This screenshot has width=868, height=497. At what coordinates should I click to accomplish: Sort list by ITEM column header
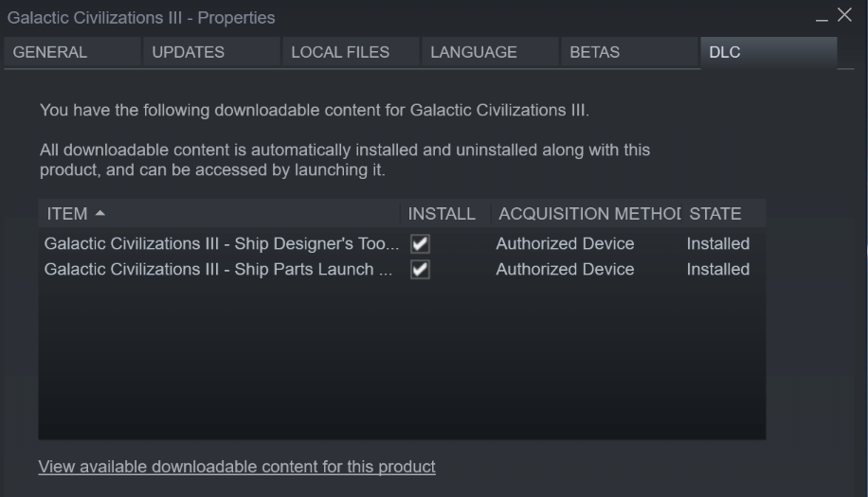coord(66,214)
